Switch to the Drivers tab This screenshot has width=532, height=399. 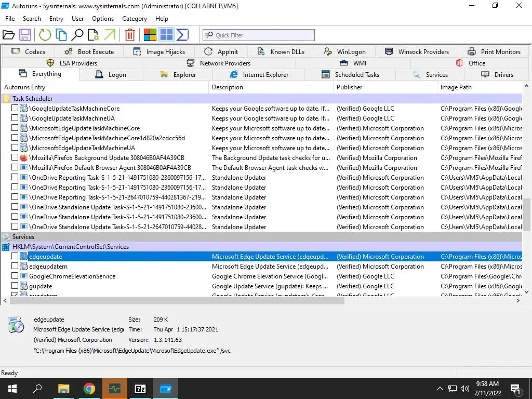[497, 75]
